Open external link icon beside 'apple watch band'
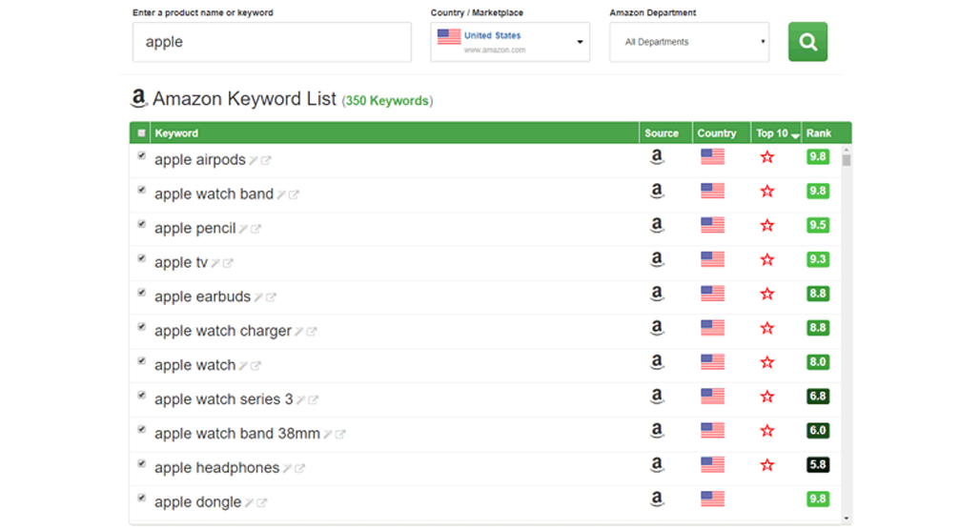 294,195
